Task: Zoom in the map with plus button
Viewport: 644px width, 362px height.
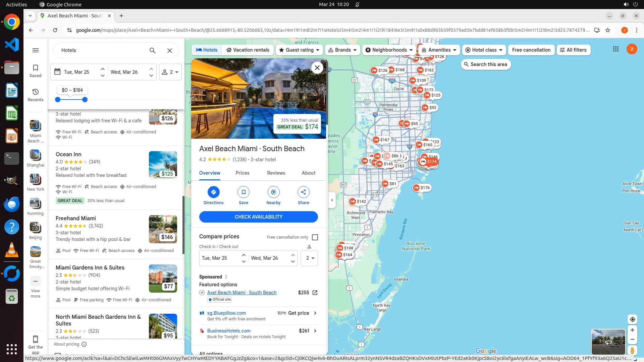Action: pyautogui.click(x=632, y=330)
